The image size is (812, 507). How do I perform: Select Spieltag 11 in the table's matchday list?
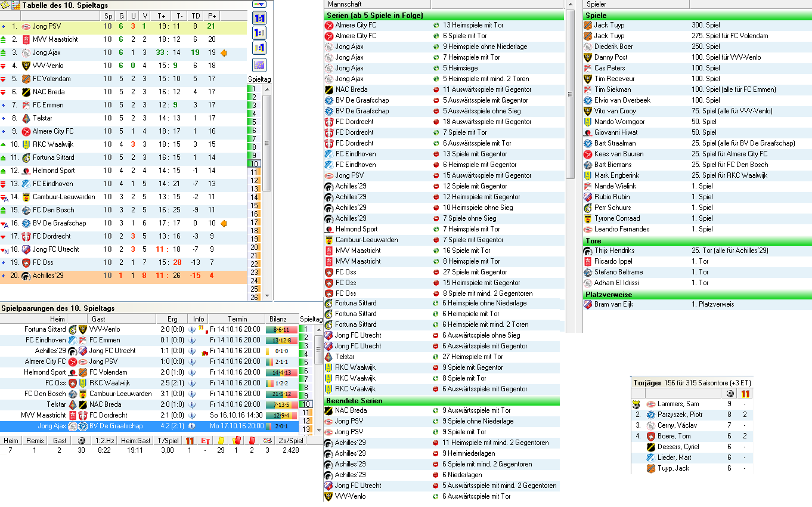coord(253,172)
